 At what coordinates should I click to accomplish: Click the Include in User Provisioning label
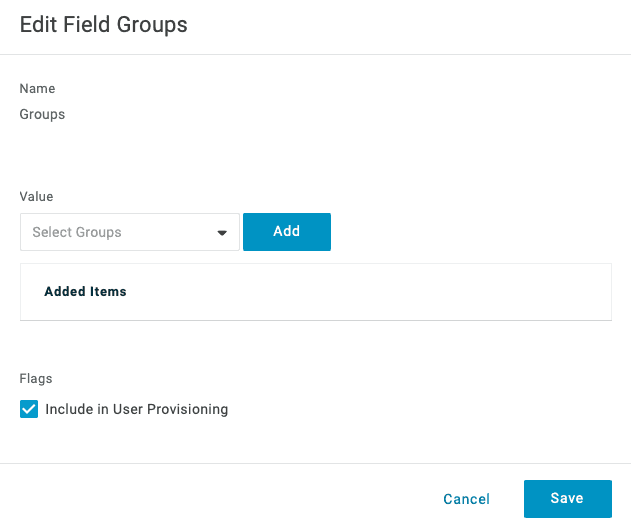coord(136,409)
